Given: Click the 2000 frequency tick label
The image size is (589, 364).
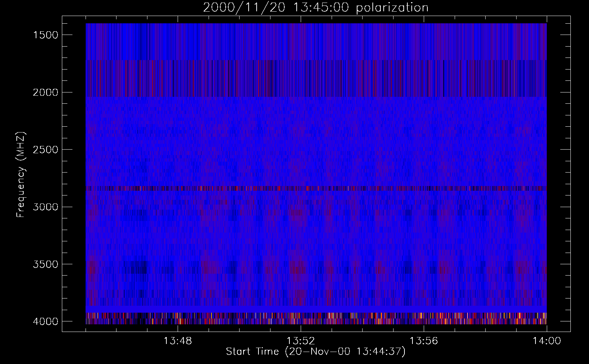Looking at the screenshot, I should tap(46, 92).
